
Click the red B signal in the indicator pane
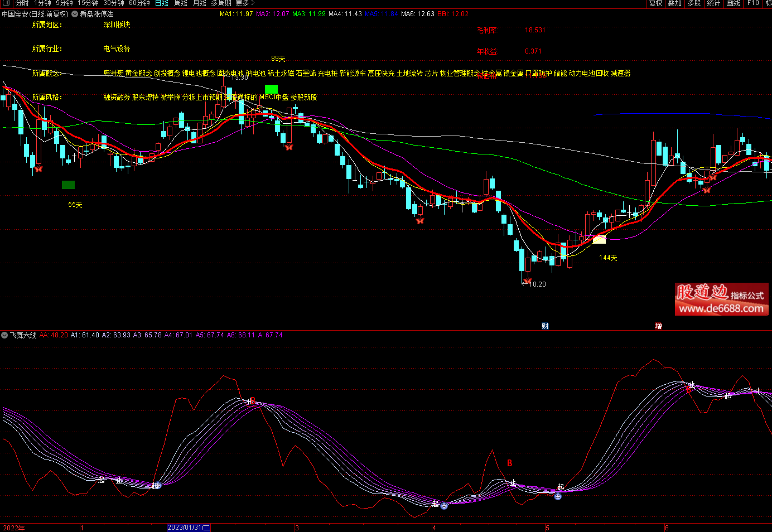pos(509,463)
